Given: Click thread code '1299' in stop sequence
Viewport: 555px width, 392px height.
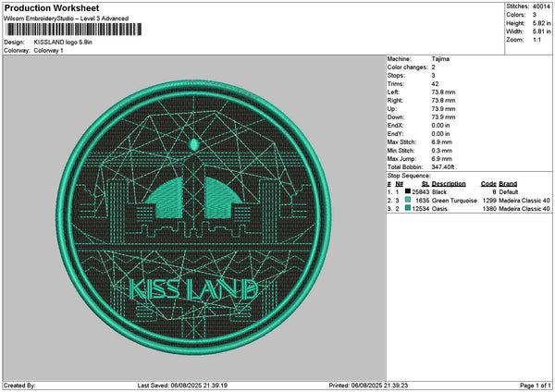Looking at the screenshot, I should [x=489, y=201].
